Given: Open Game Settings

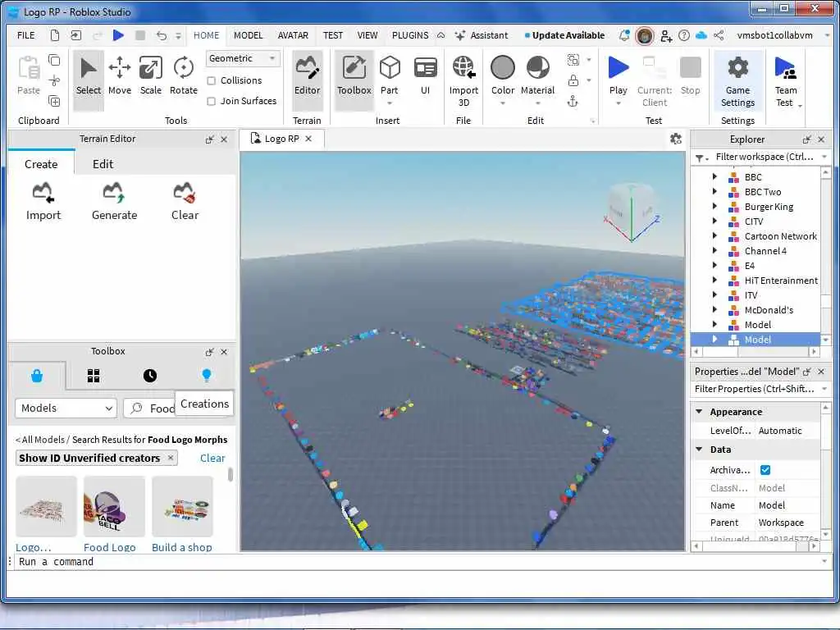Looking at the screenshot, I should 737,81.
